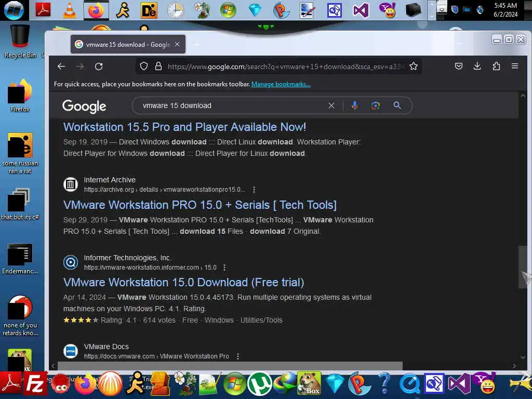Select the Endermanc... desktop icon
The image size is (532, 399).
[x=20, y=259]
